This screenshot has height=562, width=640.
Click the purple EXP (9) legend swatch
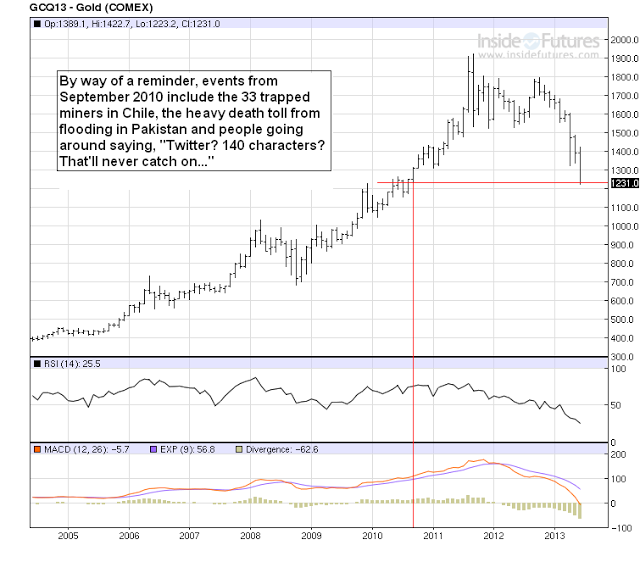coord(153,448)
